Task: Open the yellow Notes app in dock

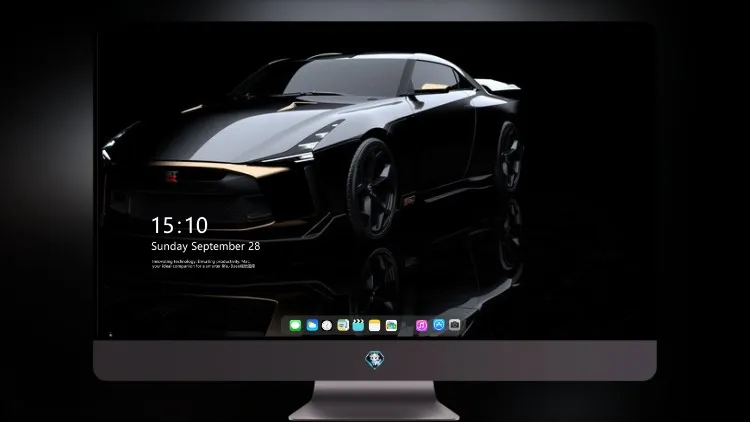Action: pos(375,326)
